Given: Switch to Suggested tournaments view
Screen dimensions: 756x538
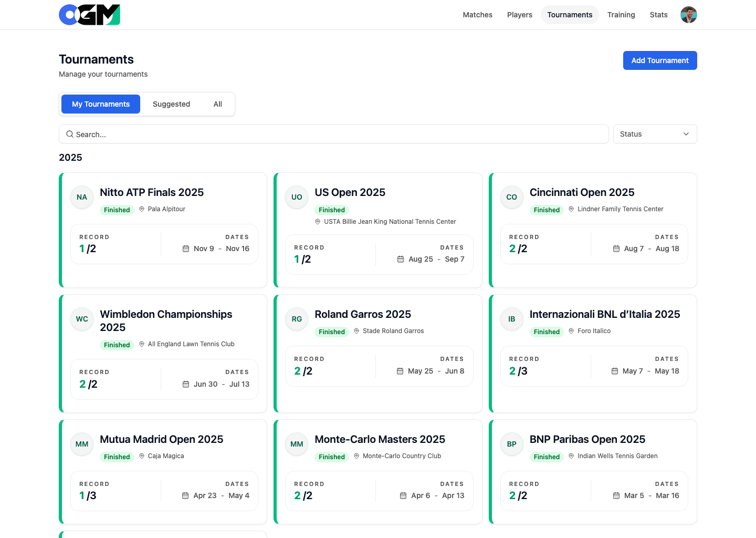Looking at the screenshot, I should pos(171,104).
